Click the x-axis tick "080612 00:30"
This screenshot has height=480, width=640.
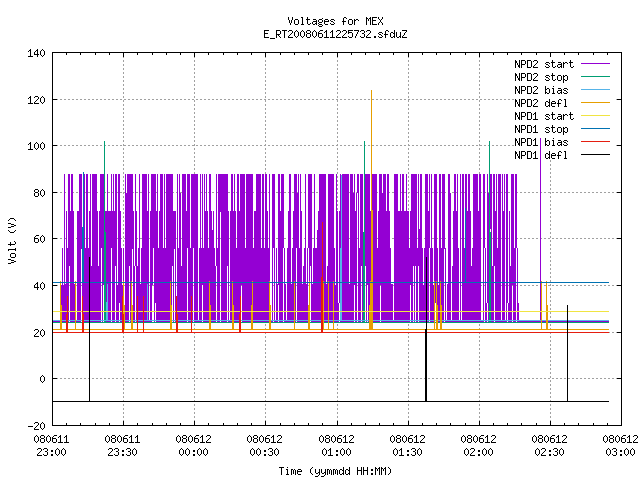click(264, 446)
